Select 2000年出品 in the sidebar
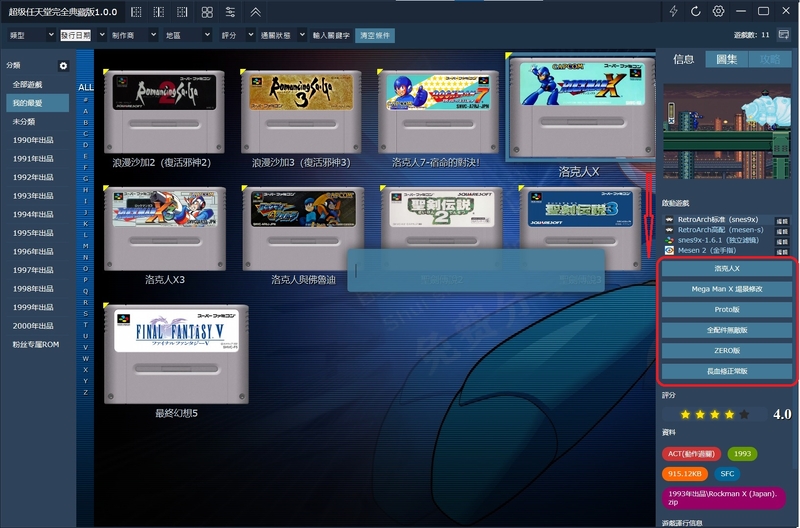800x528 pixels. click(x=37, y=326)
